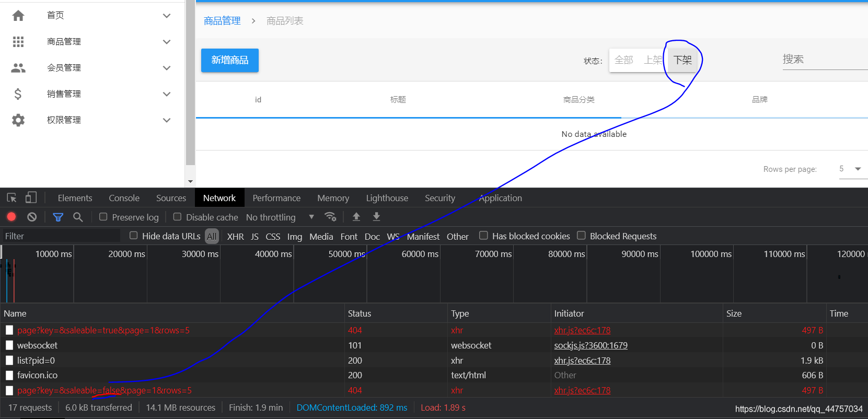Click the 商品管理 breadcrumb link
This screenshot has width=868, height=419.
coord(222,21)
